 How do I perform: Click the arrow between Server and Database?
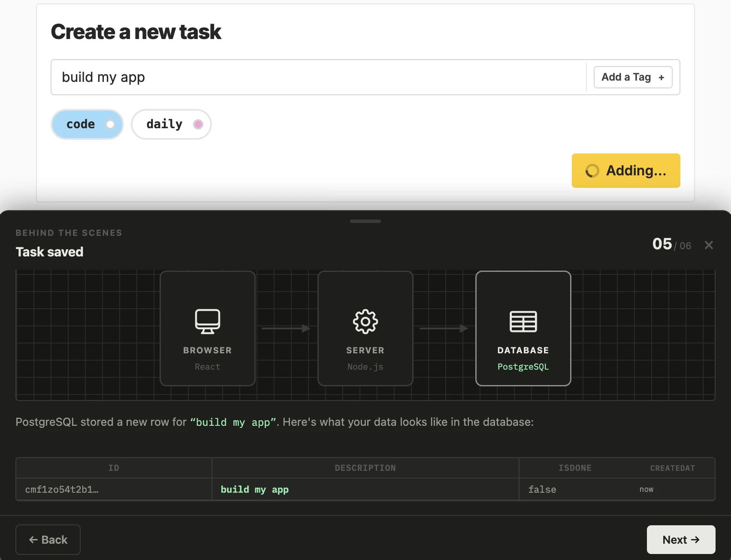point(444,328)
